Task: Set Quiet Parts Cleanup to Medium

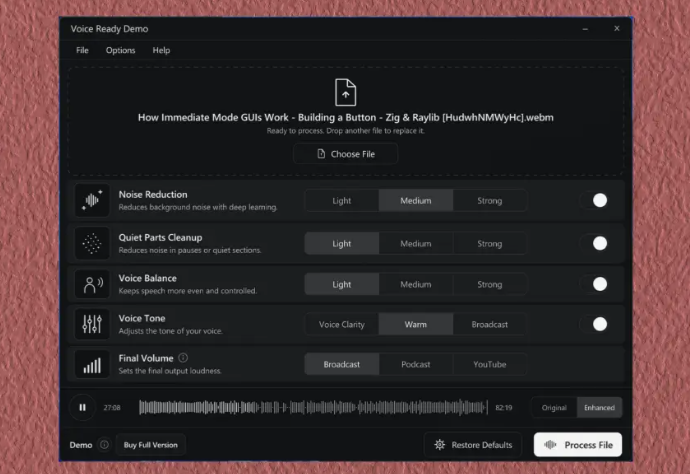Action: pos(415,243)
